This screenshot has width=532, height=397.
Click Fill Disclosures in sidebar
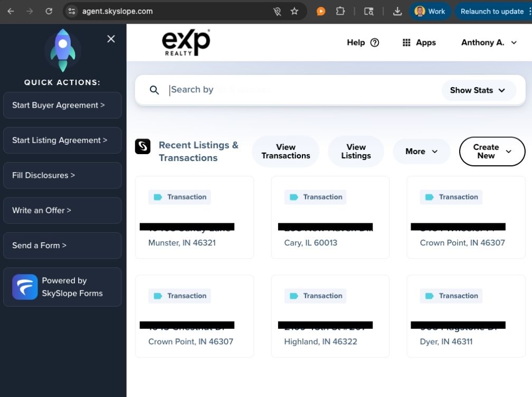pos(42,175)
